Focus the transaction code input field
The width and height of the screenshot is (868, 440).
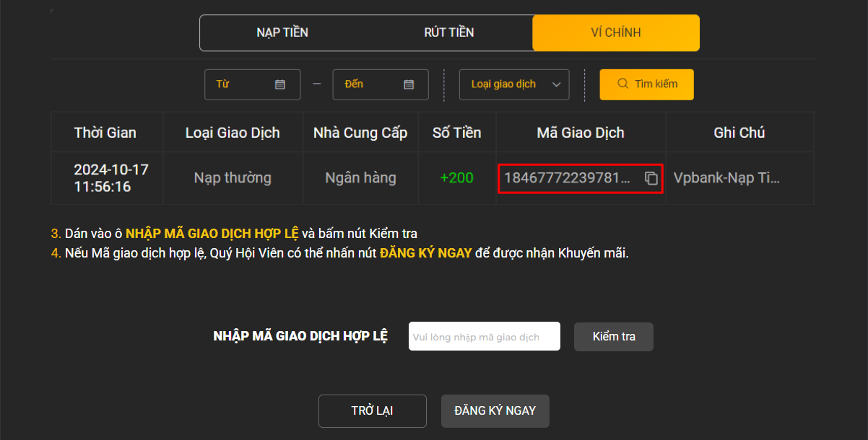point(484,336)
